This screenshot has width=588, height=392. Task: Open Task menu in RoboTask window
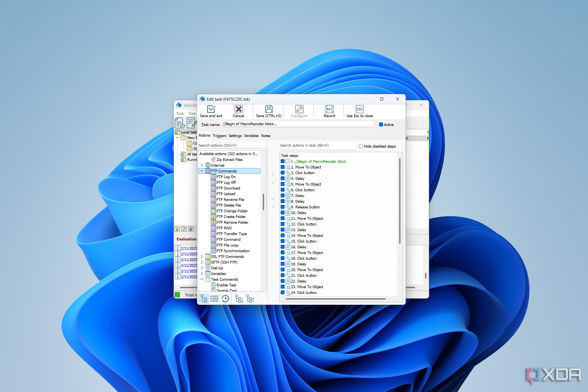pyautogui.click(x=180, y=113)
